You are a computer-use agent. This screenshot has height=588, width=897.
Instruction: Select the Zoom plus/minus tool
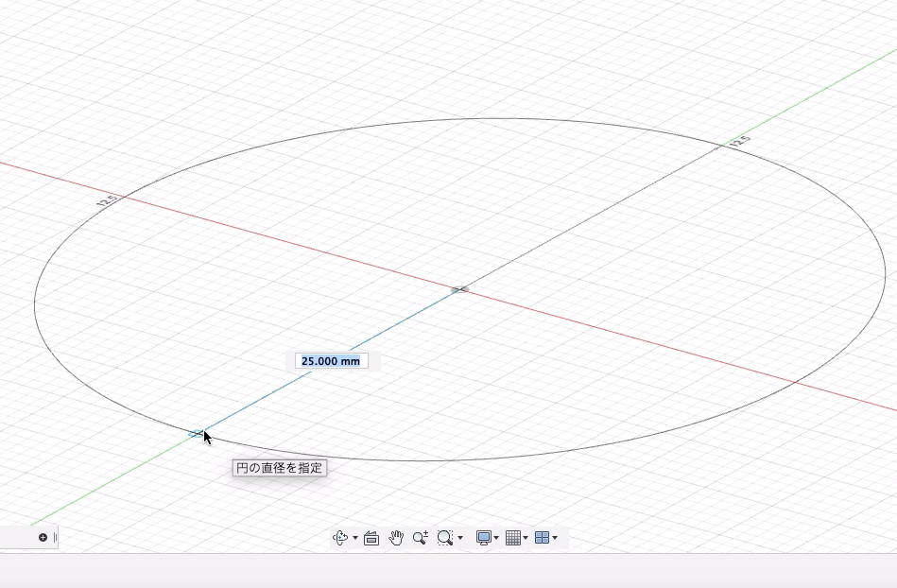pyautogui.click(x=421, y=538)
